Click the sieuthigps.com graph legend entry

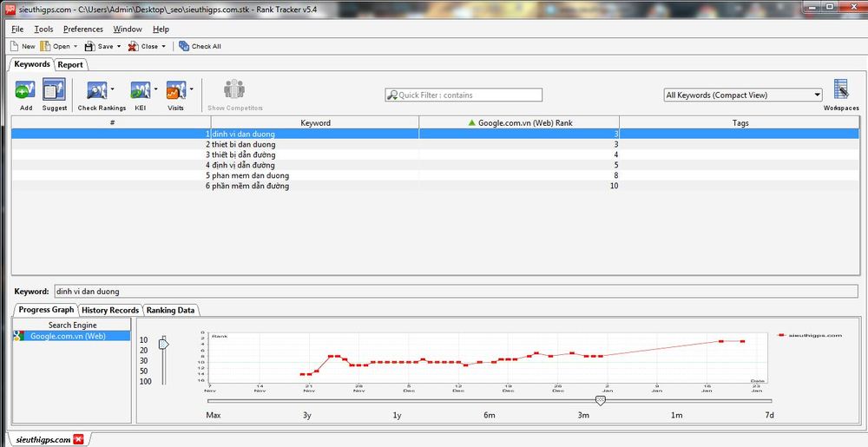[x=810, y=335]
